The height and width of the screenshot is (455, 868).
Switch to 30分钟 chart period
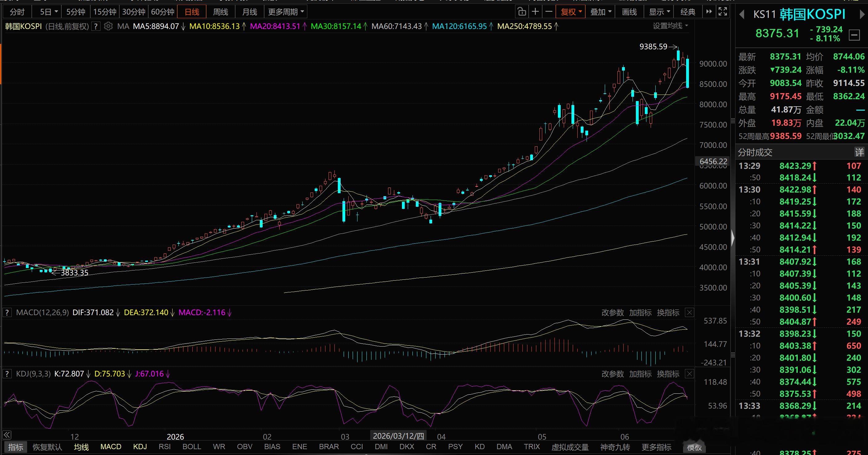[x=134, y=12]
